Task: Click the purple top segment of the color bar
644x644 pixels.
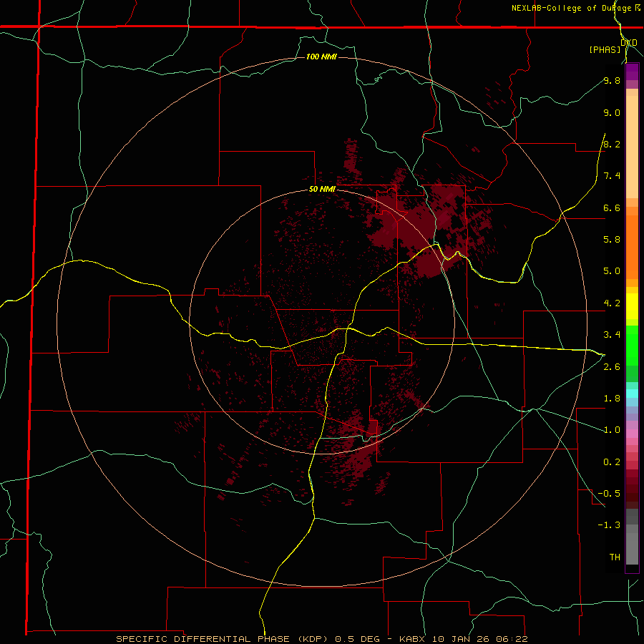Action: point(632,72)
